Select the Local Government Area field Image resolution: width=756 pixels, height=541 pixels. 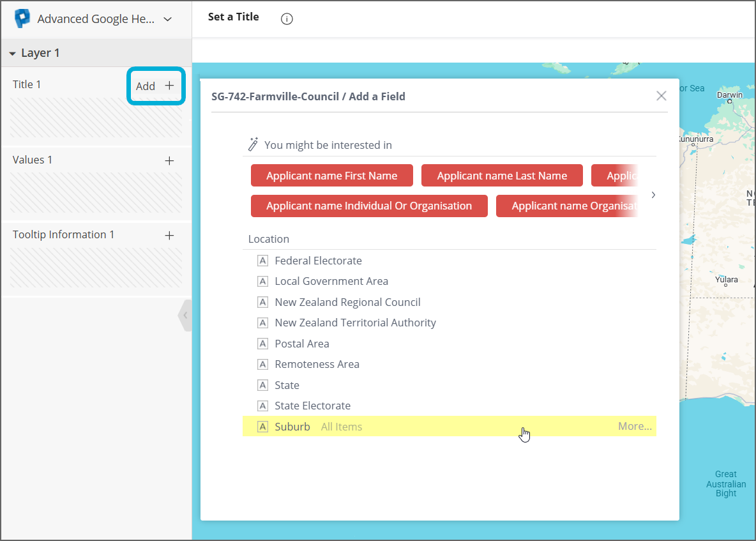click(x=331, y=281)
